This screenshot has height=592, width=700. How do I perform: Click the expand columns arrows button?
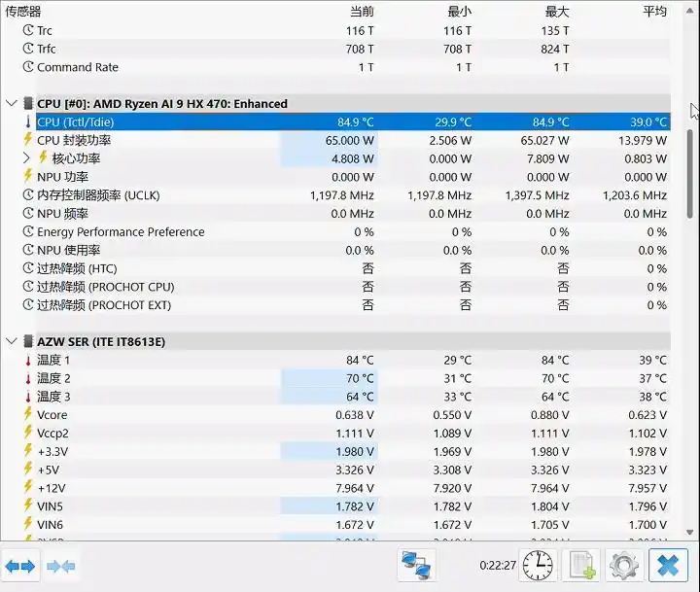20,567
